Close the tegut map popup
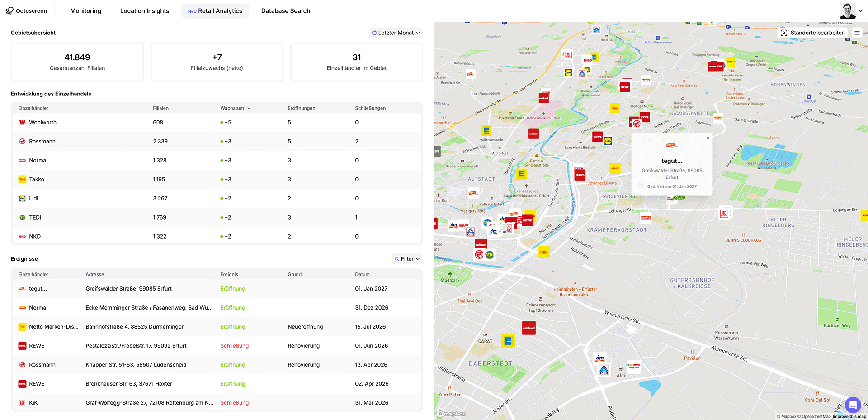This screenshot has height=420, width=868. click(x=708, y=138)
